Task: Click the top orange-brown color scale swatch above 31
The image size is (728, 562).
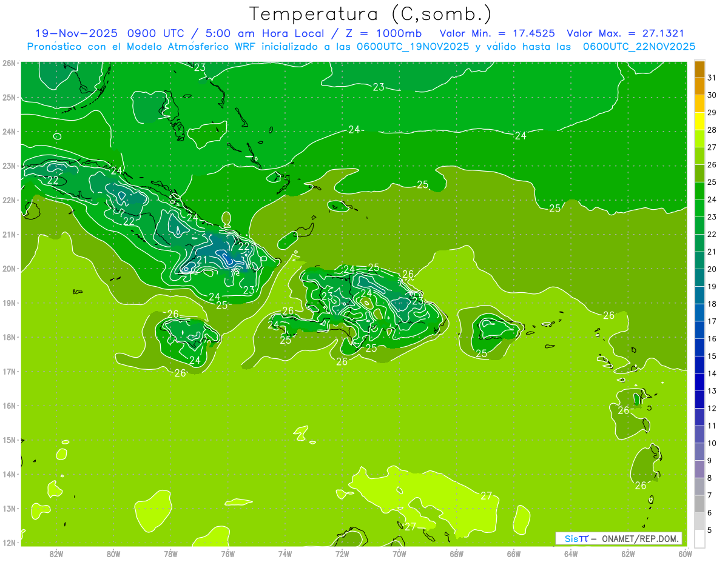Action: 700,69
